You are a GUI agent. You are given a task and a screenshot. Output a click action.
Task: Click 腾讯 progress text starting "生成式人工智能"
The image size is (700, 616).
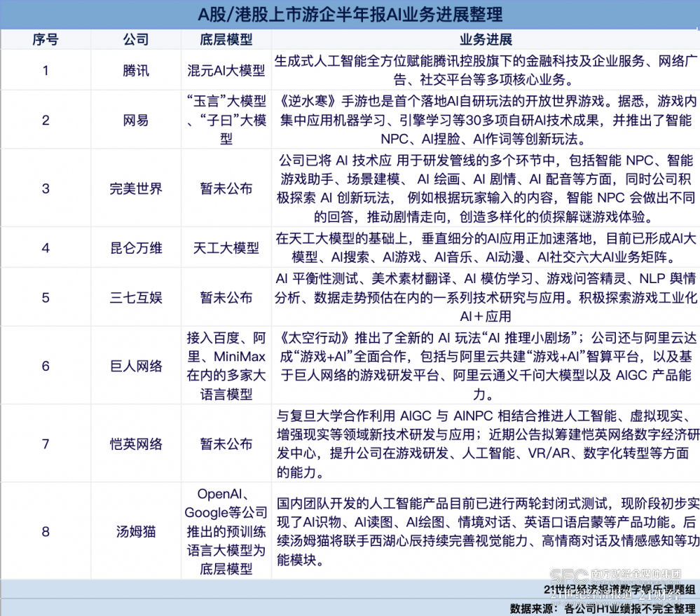(x=486, y=71)
